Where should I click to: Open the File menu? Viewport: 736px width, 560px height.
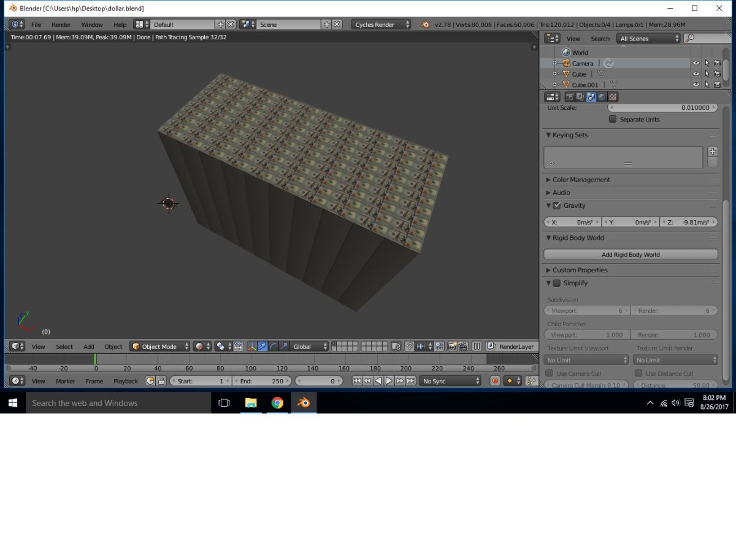tap(36, 25)
